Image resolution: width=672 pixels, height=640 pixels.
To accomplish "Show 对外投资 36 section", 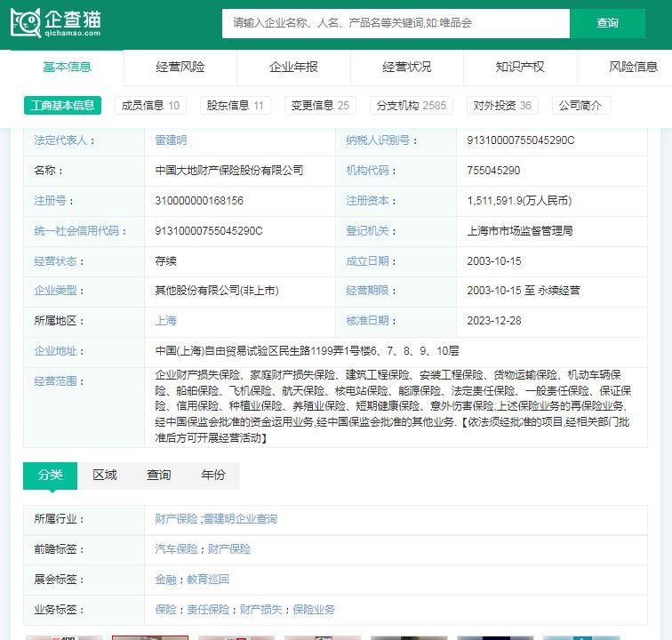I will (x=502, y=106).
